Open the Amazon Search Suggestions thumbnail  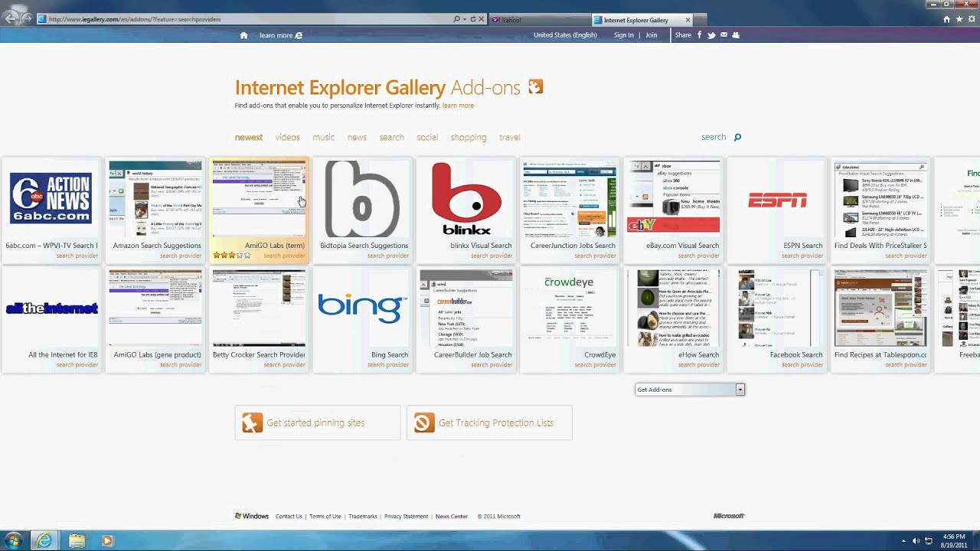coord(155,209)
